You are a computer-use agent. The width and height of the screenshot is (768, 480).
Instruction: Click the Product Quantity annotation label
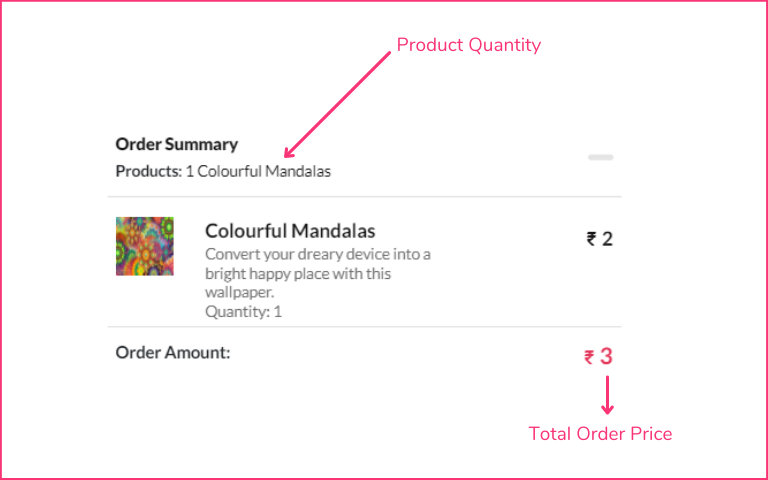tap(469, 45)
